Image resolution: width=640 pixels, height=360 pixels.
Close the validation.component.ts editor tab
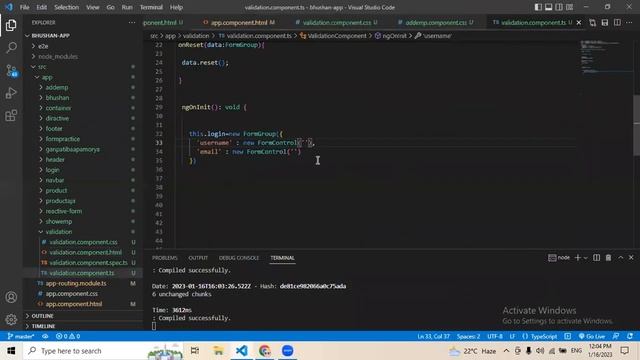click(x=579, y=22)
